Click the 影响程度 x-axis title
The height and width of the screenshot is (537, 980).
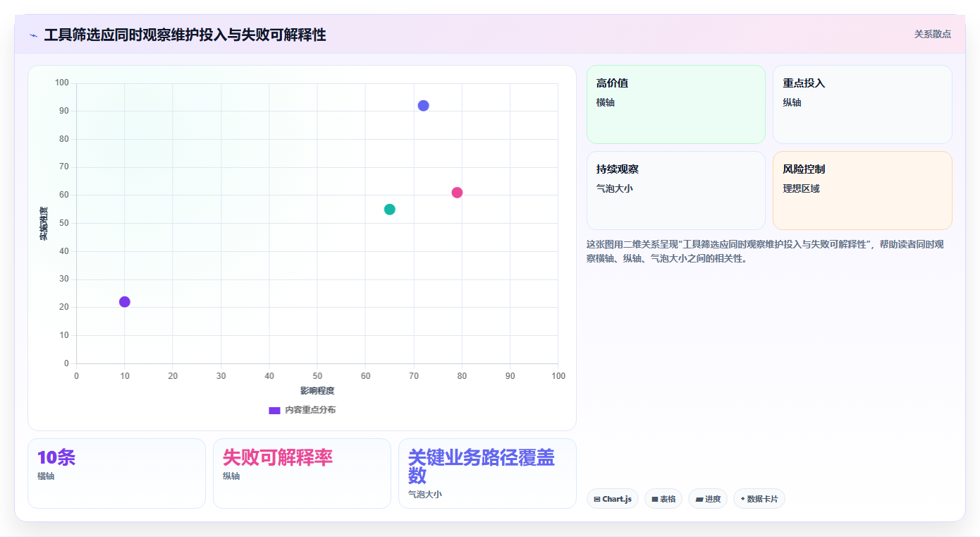[x=317, y=390]
